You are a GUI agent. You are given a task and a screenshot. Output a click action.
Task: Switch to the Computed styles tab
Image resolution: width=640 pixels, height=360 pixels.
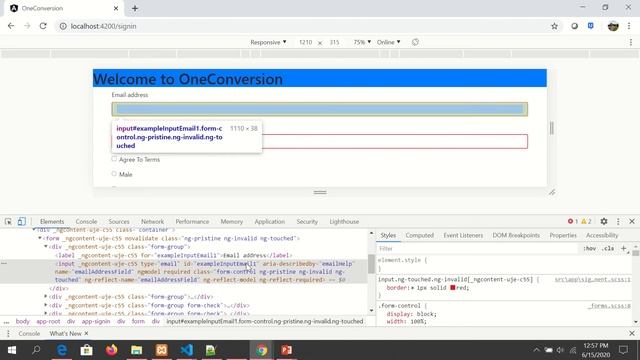[x=420, y=235]
